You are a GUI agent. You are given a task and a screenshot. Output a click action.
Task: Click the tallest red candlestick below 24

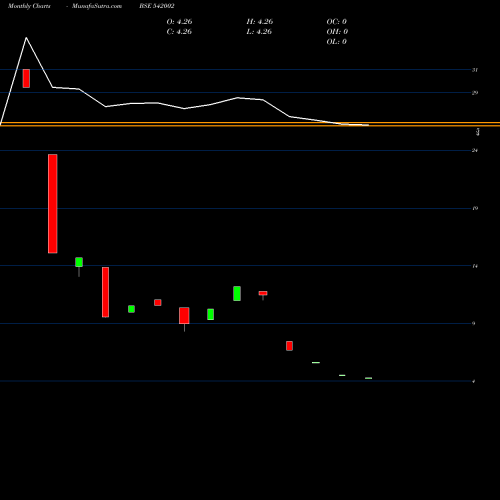click(53, 204)
